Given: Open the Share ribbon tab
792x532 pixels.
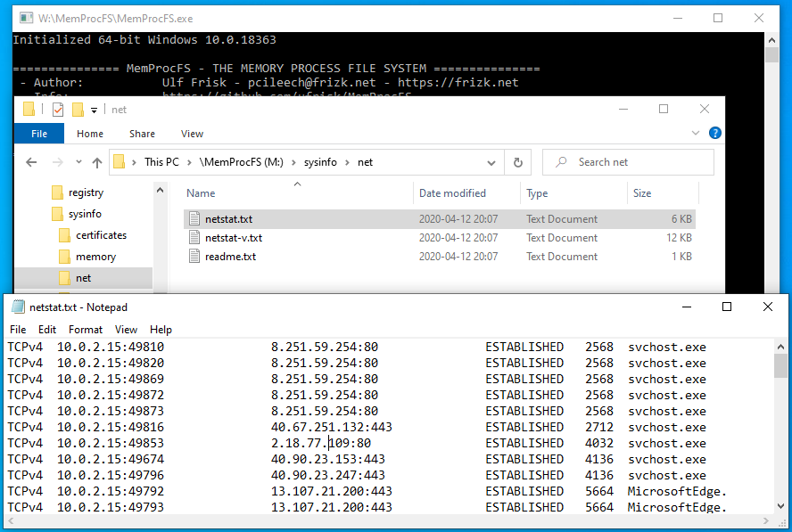Looking at the screenshot, I should [x=142, y=134].
